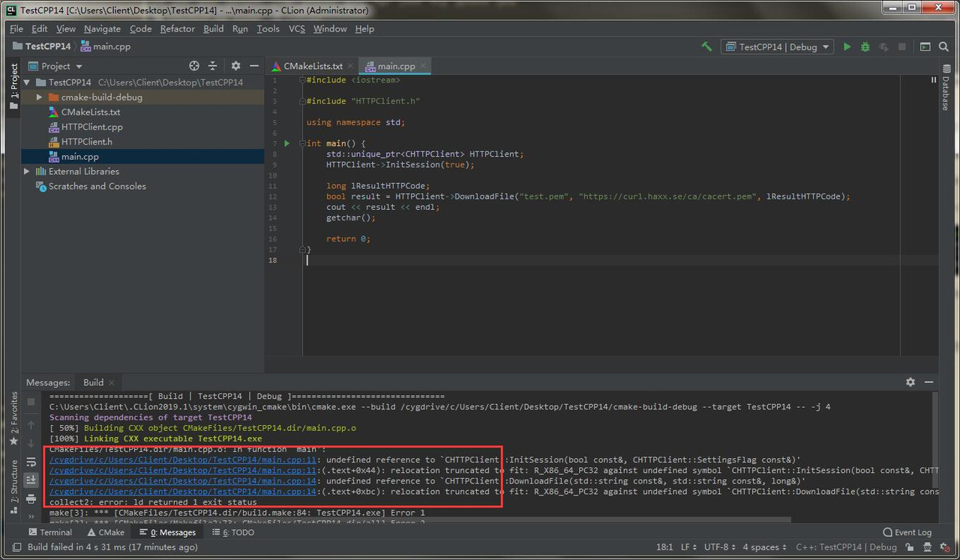Open the TestCPP14 | Debug configuration dropdown
Viewport: 960px width, 560px height.
point(778,46)
